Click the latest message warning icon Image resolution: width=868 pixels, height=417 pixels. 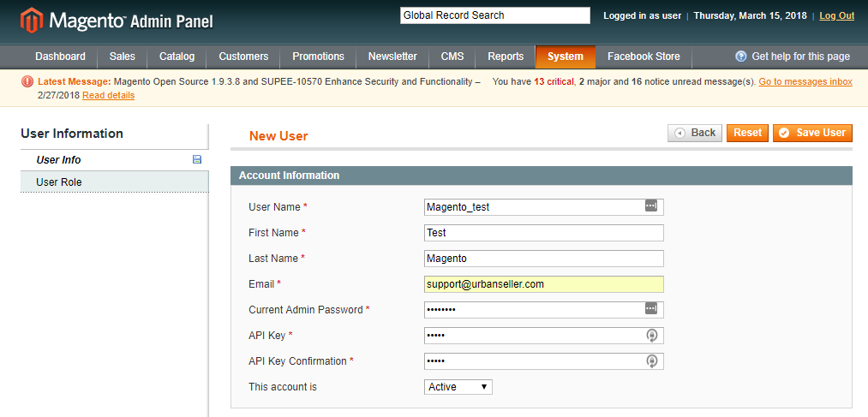coord(27,82)
